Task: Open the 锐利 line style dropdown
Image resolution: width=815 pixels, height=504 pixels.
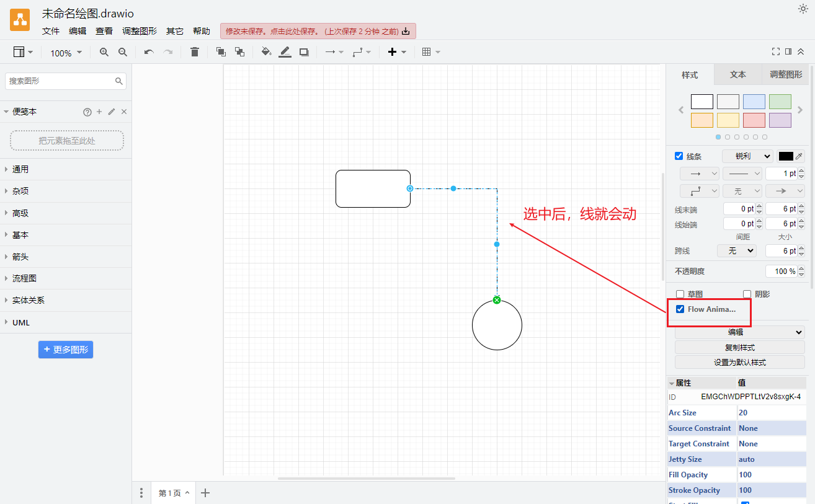Action: click(x=747, y=156)
